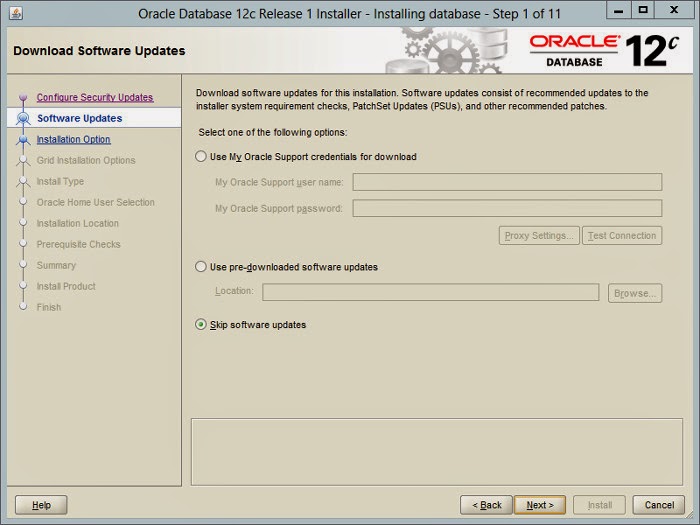This screenshot has width=700, height=525.
Task: Close the installer window
Action: point(674,11)
